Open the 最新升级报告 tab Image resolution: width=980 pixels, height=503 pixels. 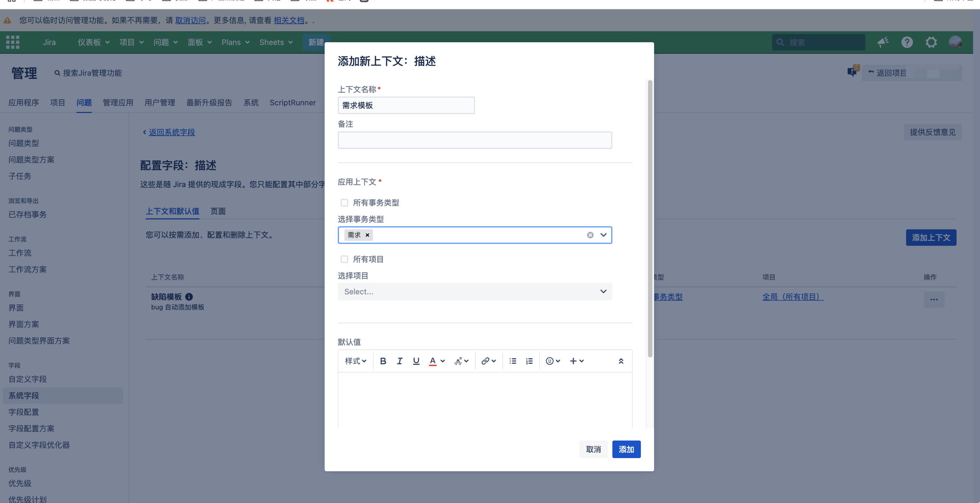209,103
